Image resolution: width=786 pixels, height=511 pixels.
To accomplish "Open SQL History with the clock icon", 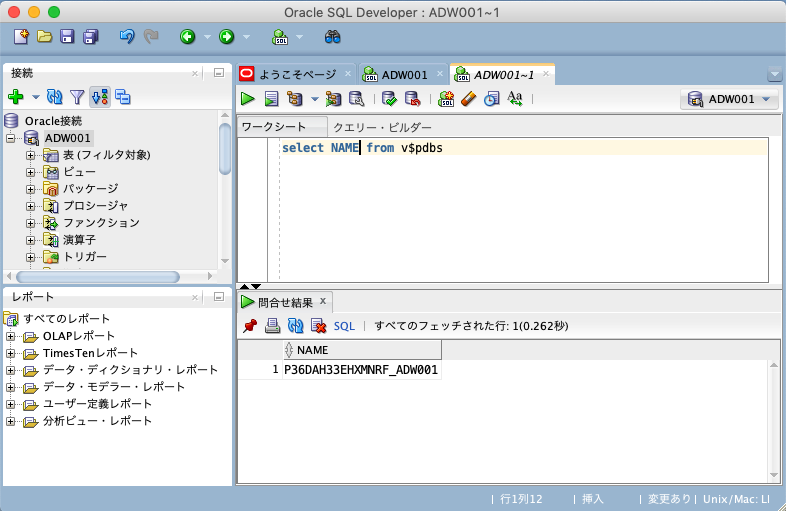I will tap(491, 98).
